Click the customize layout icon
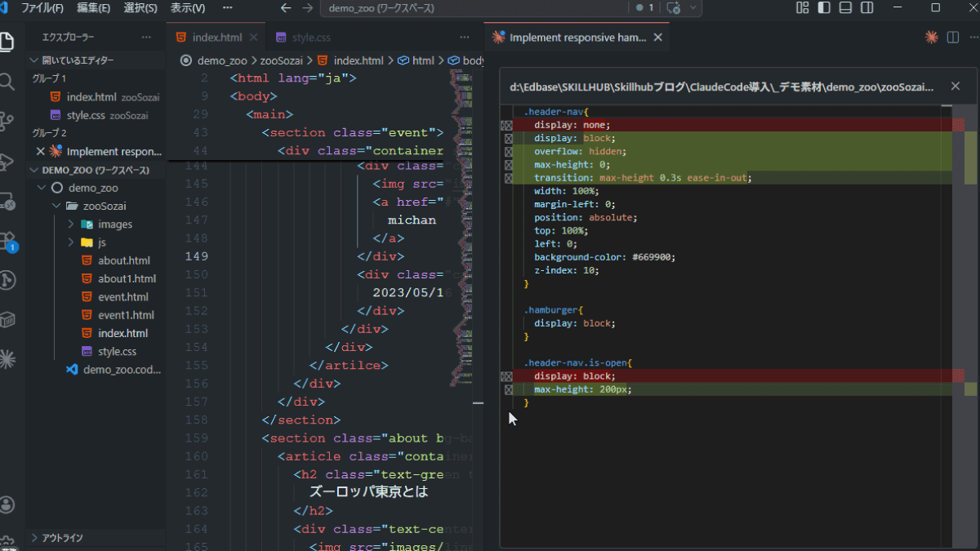 click(x=803, y=8)
